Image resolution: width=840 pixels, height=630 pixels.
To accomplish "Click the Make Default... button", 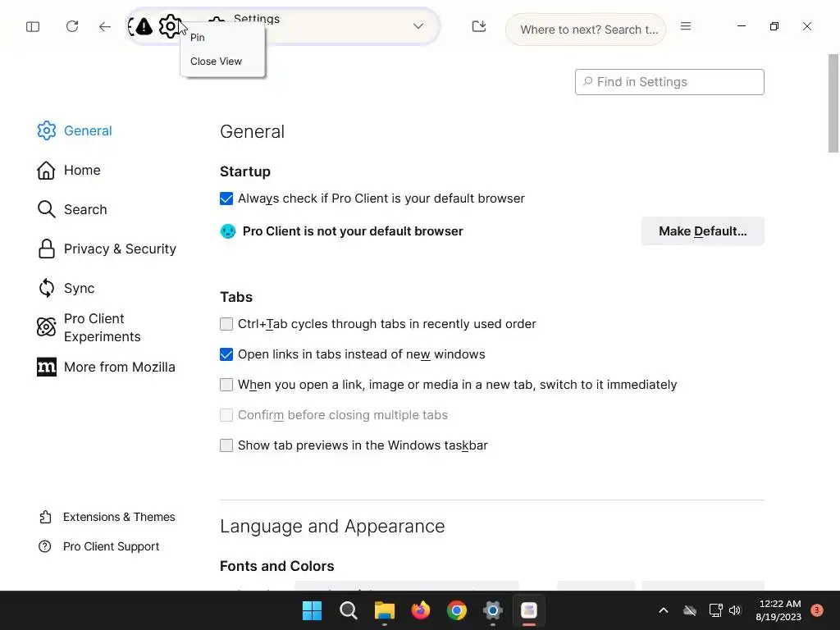I will (702, 231).
